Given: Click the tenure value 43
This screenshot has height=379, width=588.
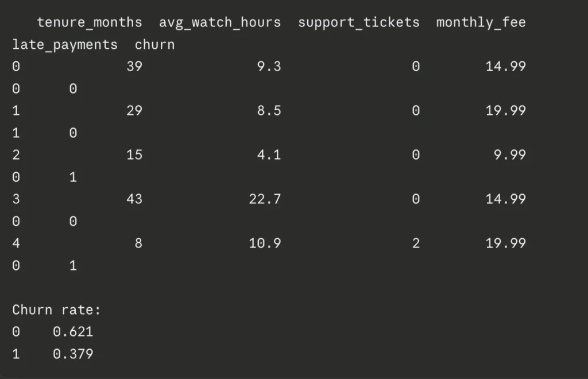Looking at the screenshot, I should point(134,199).
